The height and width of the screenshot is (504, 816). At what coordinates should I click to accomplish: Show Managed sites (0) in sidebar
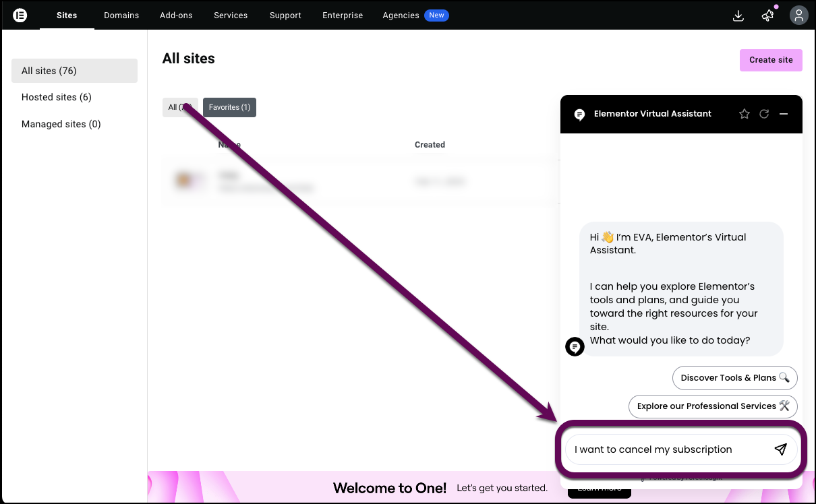(x=61, y=124)
